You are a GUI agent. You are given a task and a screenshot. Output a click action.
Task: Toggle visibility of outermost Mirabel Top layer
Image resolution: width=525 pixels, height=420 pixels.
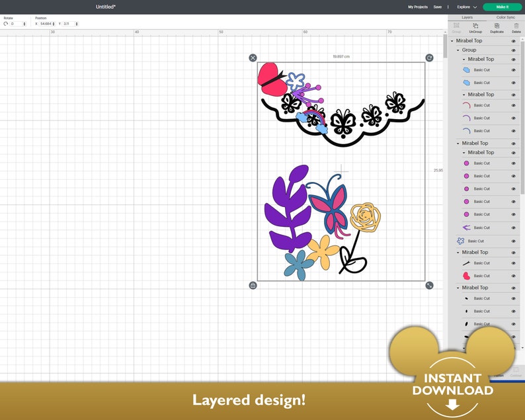coord(513,41)
